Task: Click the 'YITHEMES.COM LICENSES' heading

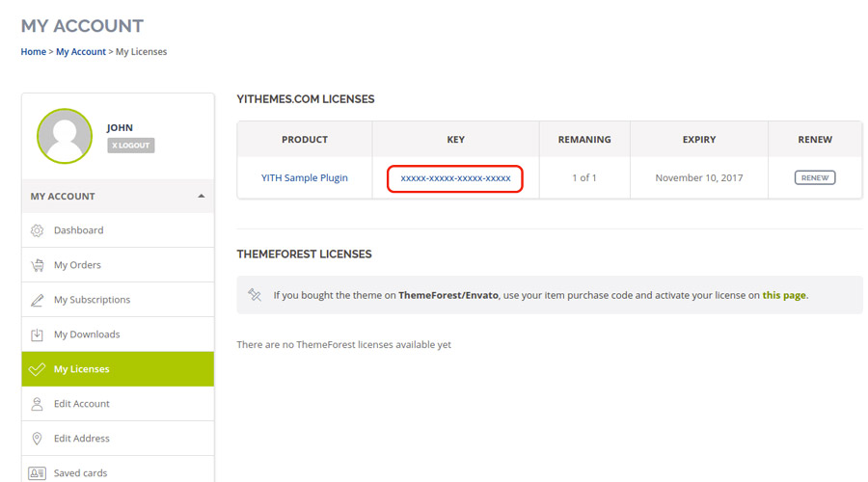Action: [x=306, y=99]
